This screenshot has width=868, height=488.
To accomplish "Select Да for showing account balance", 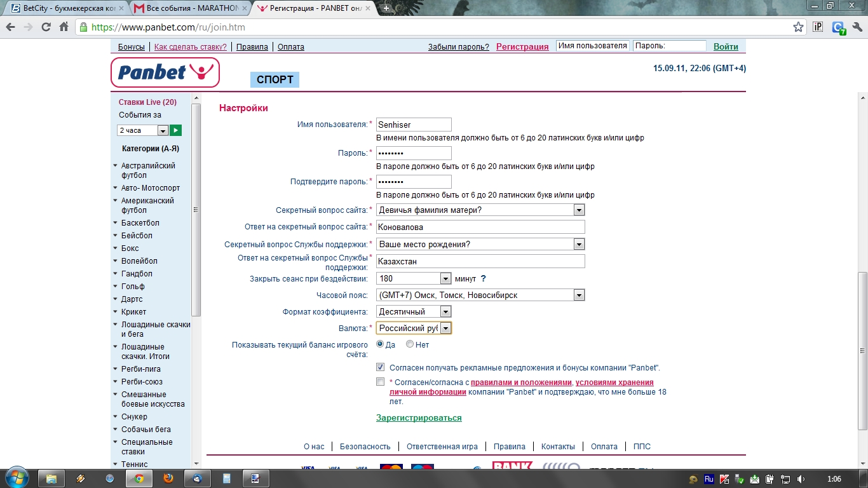I will (x=380, y=344).
